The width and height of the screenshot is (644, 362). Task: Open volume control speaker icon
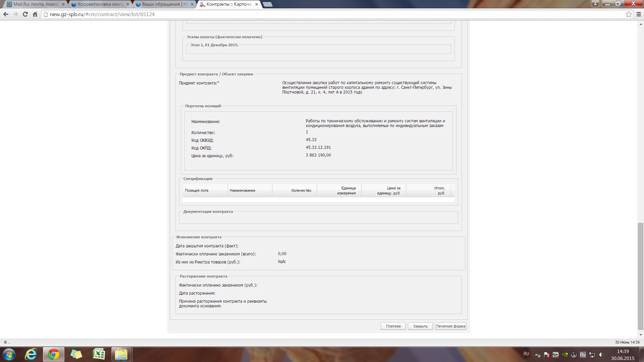601,355
